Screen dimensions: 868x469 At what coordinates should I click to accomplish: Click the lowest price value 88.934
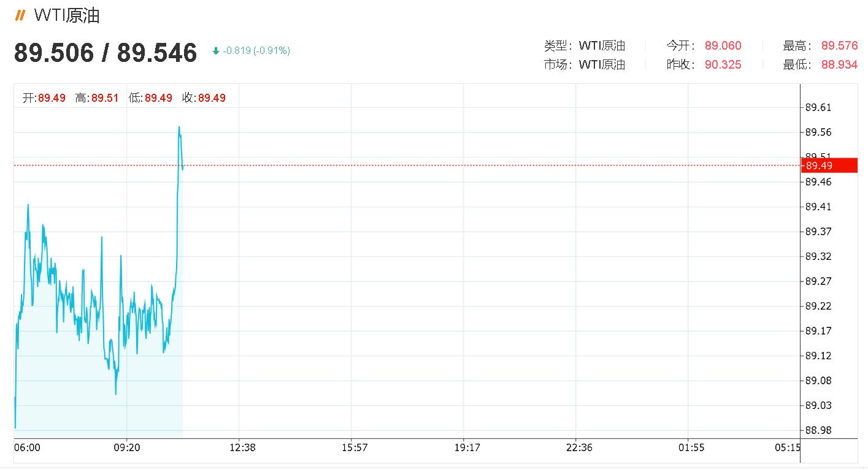tap(839, 64)
